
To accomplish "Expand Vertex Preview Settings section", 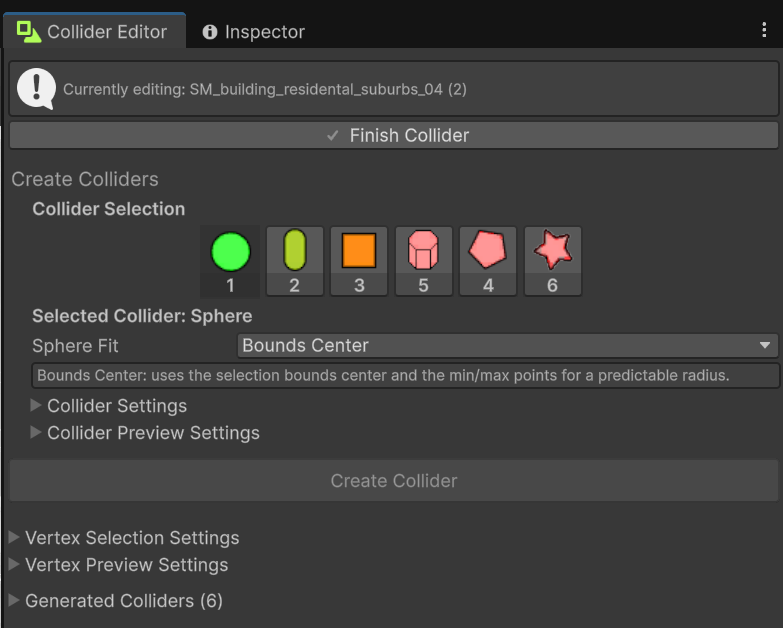I will coord(119,565).
